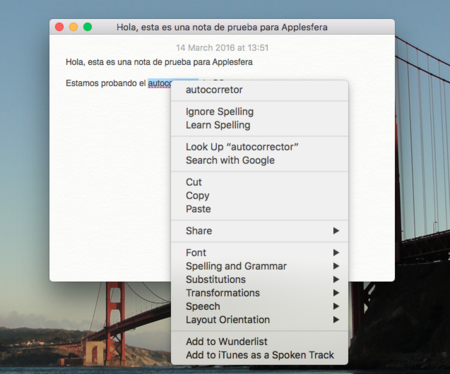This screenshot has width=450, height=374.
Task: Choose Paste from context menu
Action: [259, 209]
